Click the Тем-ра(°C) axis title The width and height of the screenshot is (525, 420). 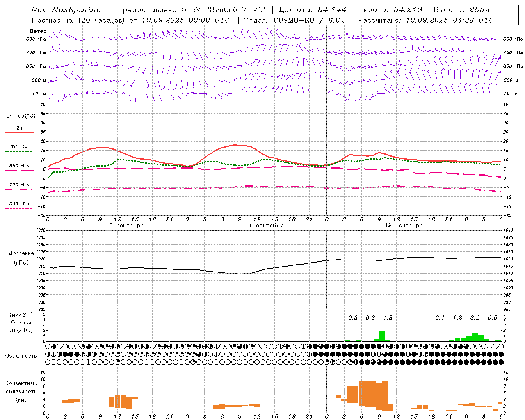pyautogui.click(x=19, y=116)
